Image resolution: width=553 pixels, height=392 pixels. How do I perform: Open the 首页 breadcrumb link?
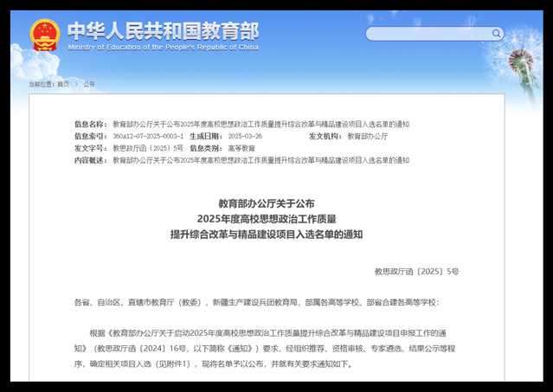coord(63,84)
